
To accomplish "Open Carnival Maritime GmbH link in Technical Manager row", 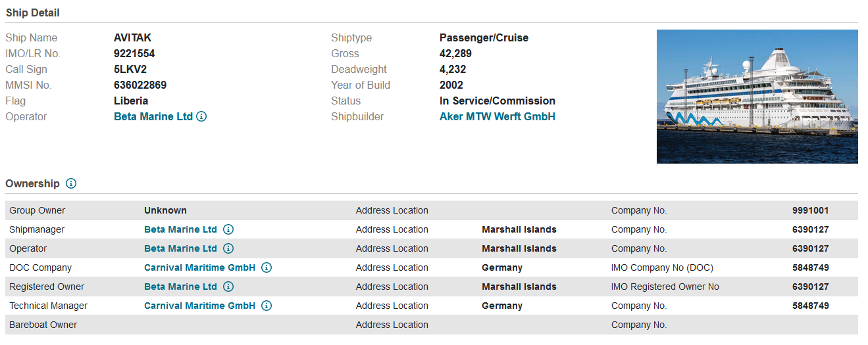I will pos(199,306).
